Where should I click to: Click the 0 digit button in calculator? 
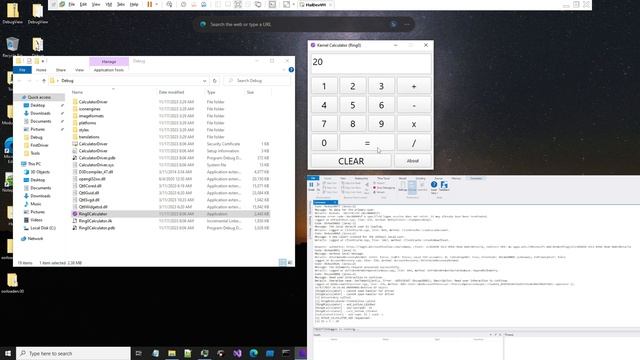point(324,143)
